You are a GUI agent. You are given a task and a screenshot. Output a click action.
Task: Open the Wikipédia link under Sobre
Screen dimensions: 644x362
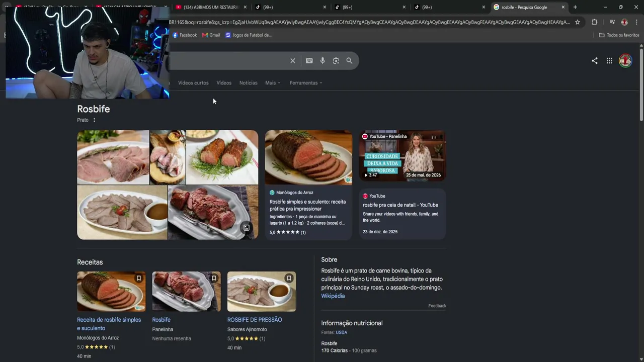point(333,296)
